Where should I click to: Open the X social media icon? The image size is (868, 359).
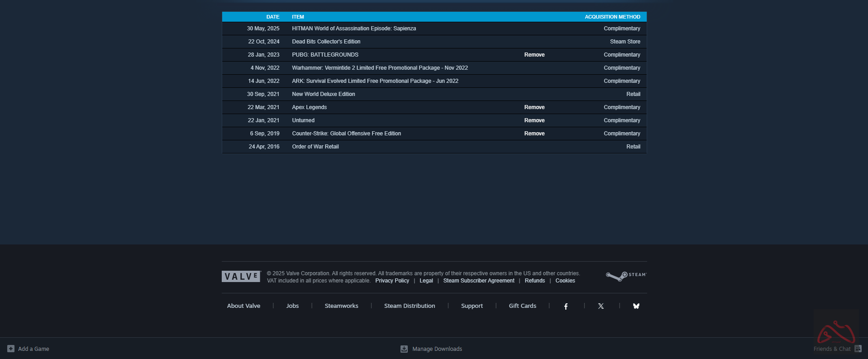601,306
